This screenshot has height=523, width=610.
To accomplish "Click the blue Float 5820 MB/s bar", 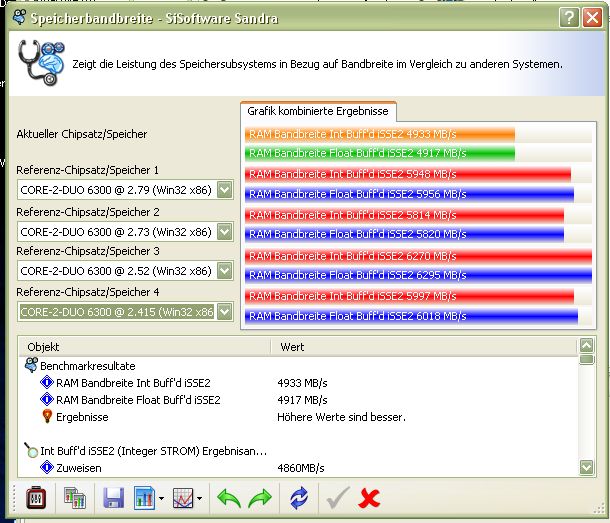I will coord(404,234).
